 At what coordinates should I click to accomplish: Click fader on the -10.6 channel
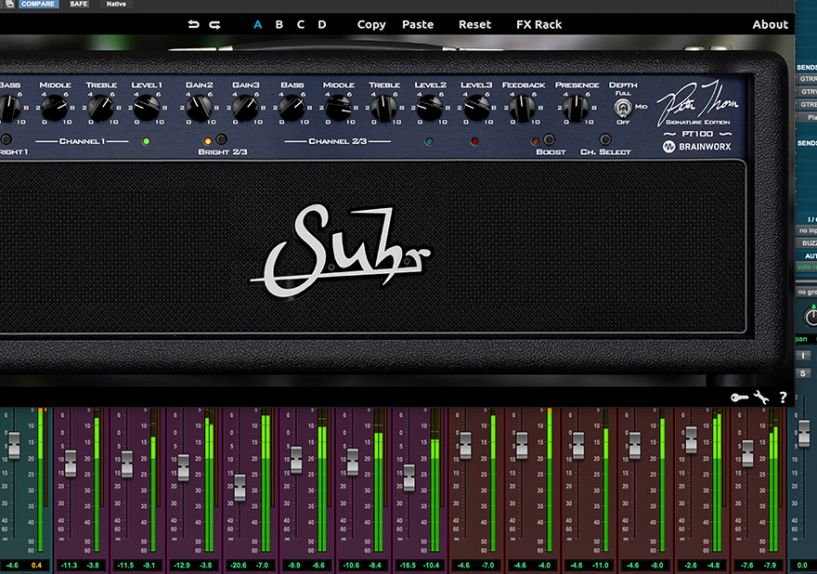[x=353, y=461]
